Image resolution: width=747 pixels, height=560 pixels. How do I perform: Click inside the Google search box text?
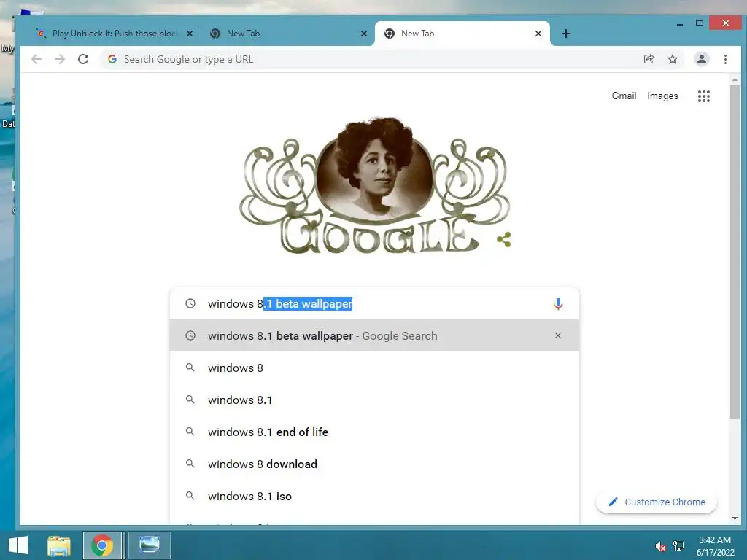tap(280, 303)
